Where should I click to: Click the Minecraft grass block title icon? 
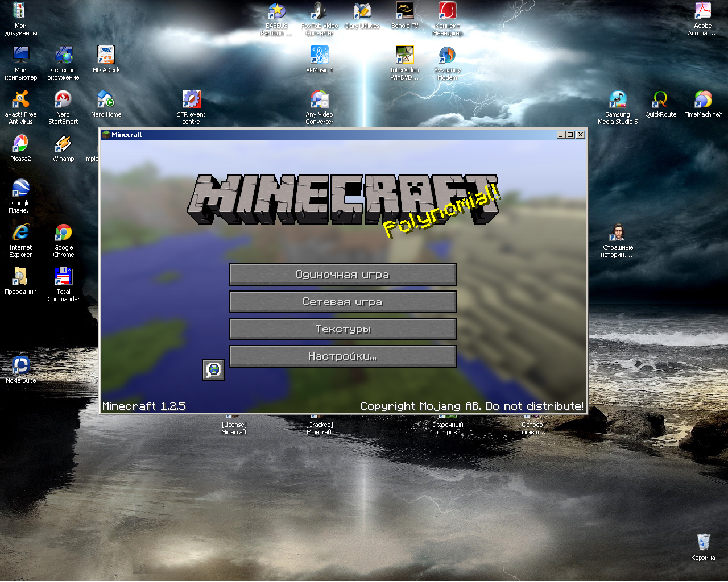(x=106, y=135)
